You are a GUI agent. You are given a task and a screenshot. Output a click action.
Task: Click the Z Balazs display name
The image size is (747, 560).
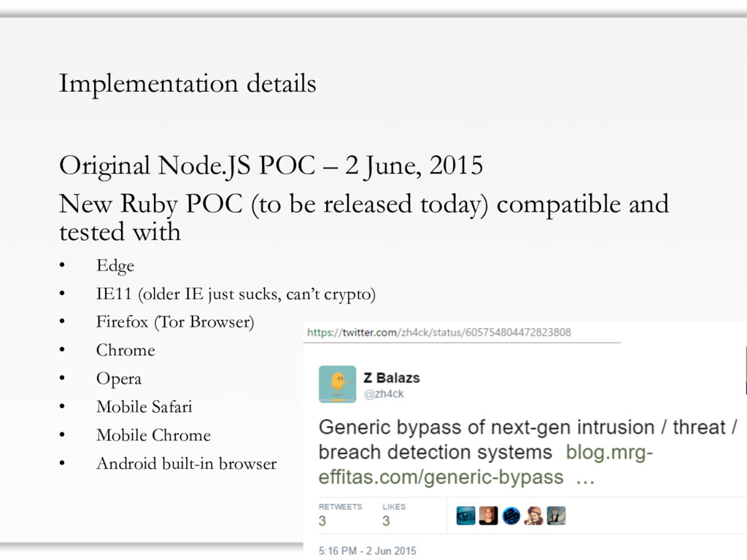click(x=392, y=378)
